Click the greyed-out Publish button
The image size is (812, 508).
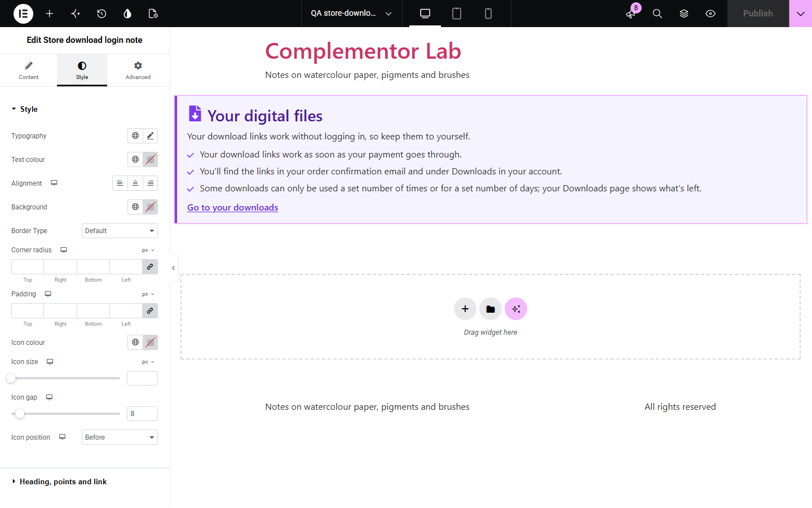[758, 14]
